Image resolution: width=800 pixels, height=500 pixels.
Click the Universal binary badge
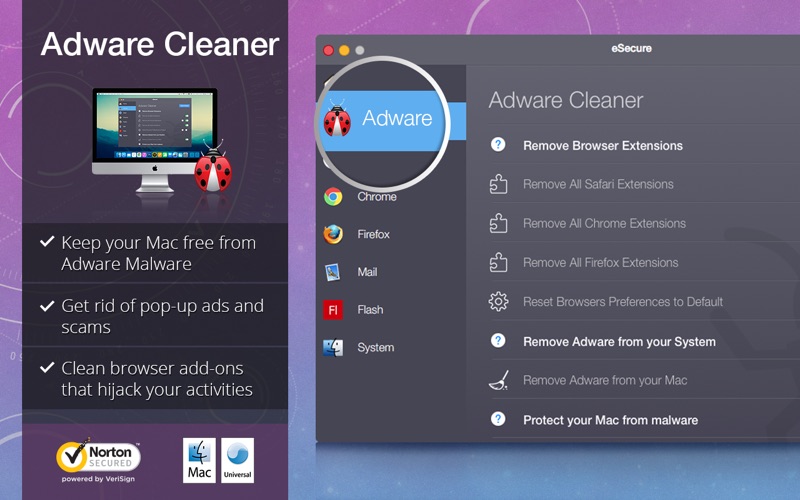coord(238,460)
